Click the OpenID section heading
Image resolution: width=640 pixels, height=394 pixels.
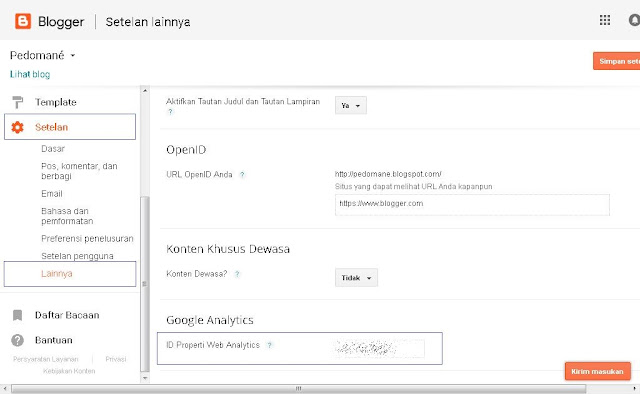(x=186, y=150)
